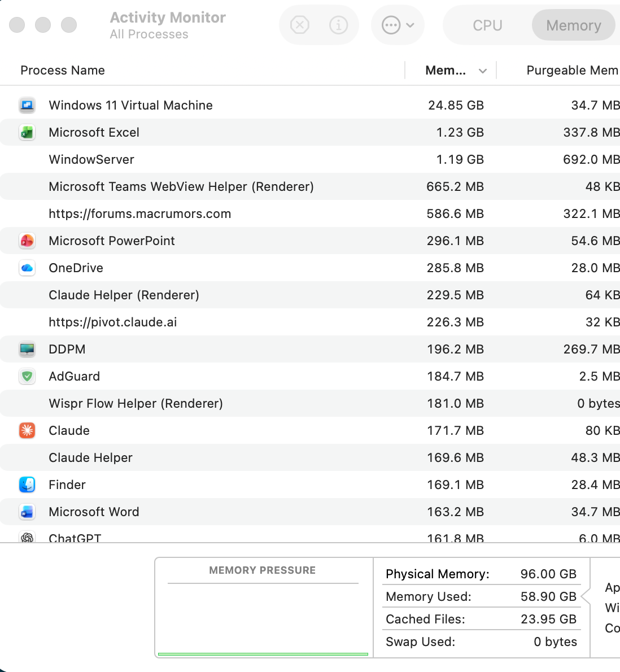Click the All Processes subtitle

(149, 34)
